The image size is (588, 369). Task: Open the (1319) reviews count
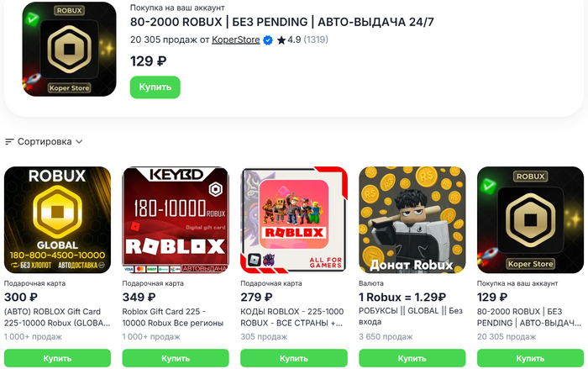click(317, 40)
